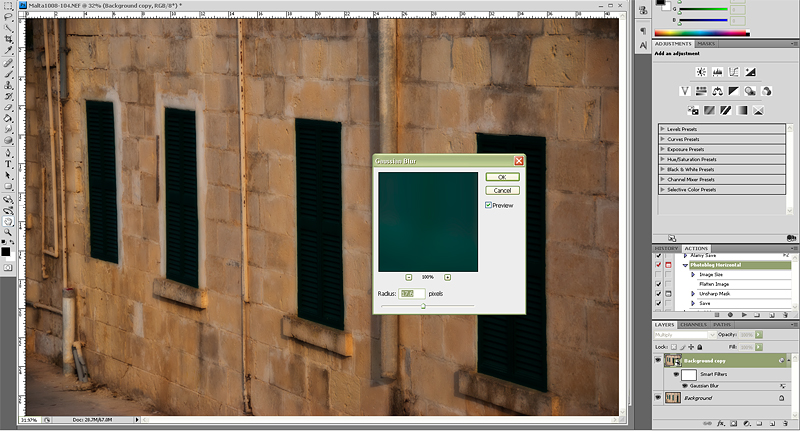Select the Hand tool

point(9,221)
